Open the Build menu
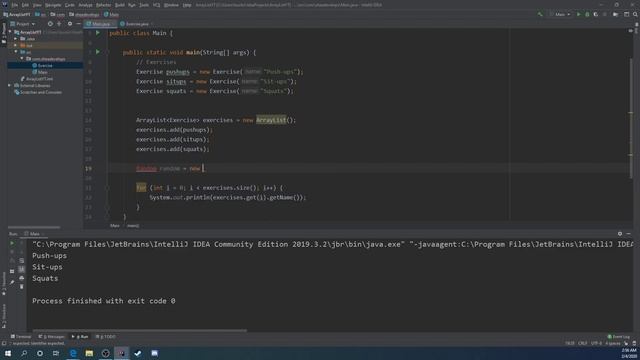 coord(120,5)
